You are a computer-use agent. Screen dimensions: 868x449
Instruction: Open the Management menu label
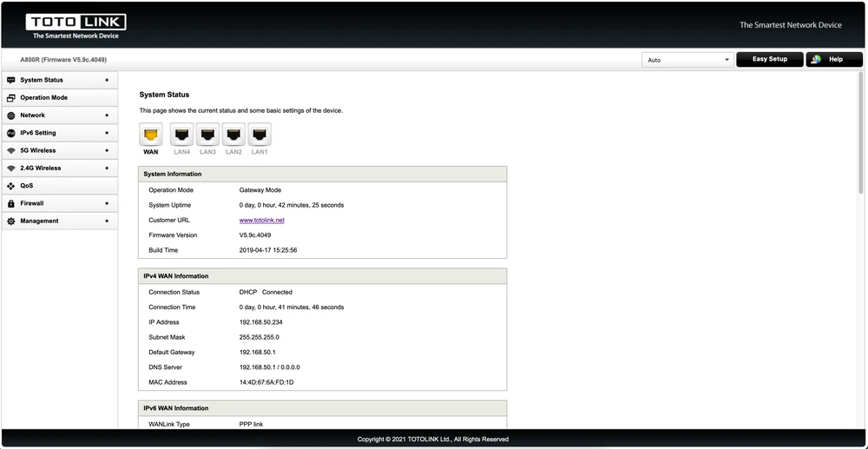pyautogui.click(x=39, y=221)
